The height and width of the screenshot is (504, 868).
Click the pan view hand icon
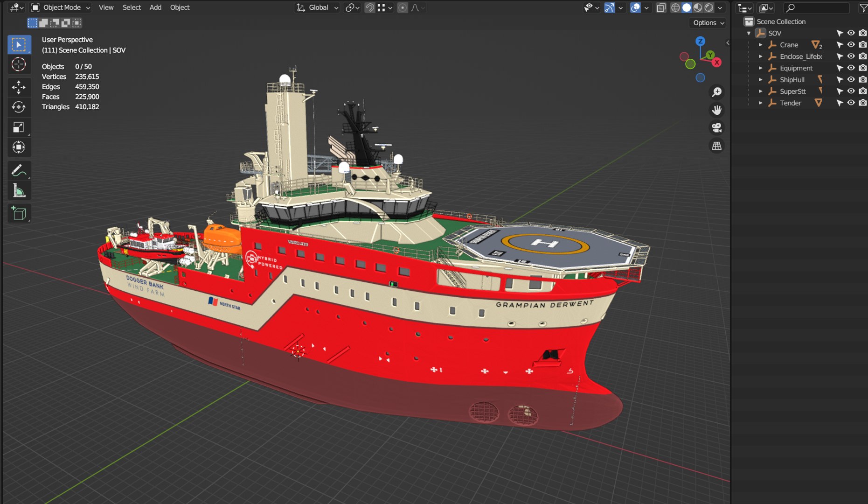pos(717,110)
